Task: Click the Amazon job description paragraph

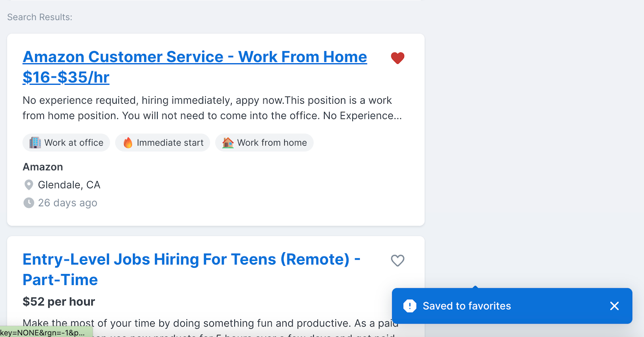Action: click(x=212, y=108)
